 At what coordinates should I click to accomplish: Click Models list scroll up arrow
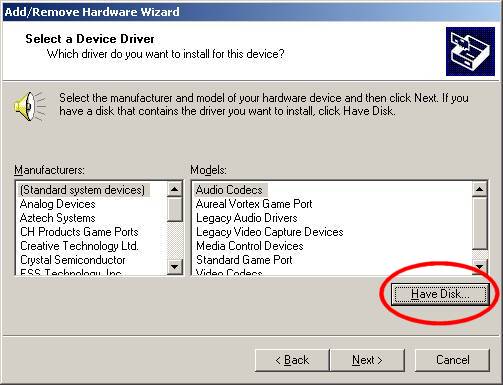click(x=480, y=189)
